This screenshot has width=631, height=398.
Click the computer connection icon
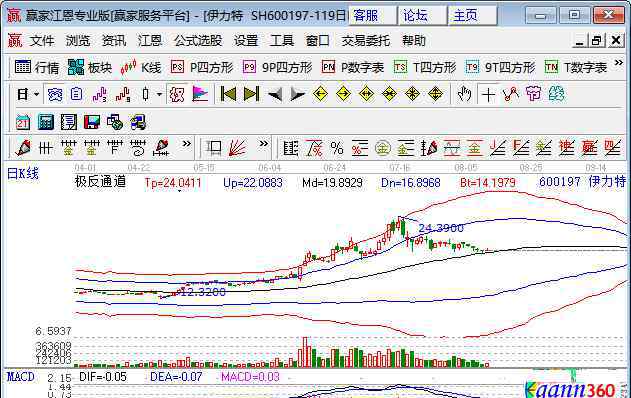138,122
